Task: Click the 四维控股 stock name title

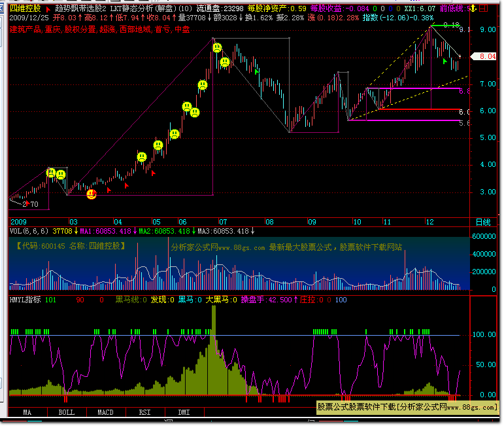Action: point(25,9)
